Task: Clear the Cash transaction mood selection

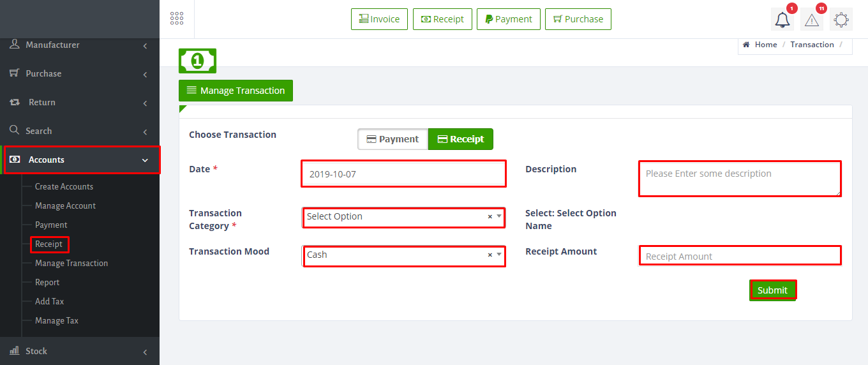Action: click(490, 255)
